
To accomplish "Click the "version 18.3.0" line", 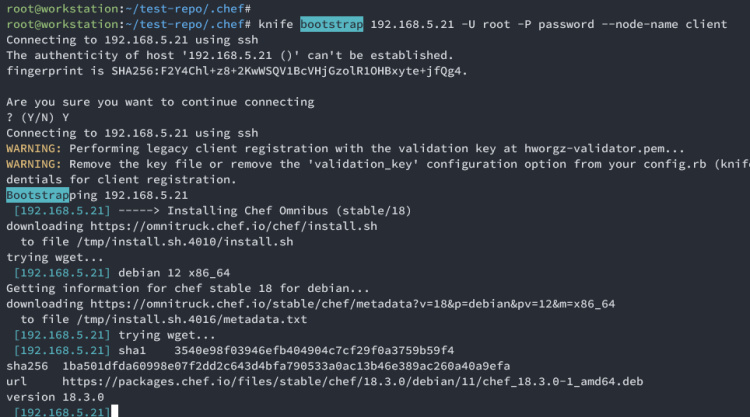I will point(47,396).
